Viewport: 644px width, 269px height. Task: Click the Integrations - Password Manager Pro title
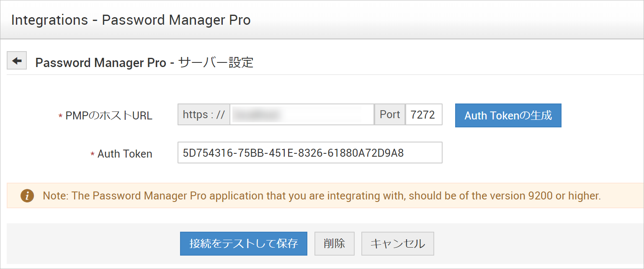[x=131, y=20]
